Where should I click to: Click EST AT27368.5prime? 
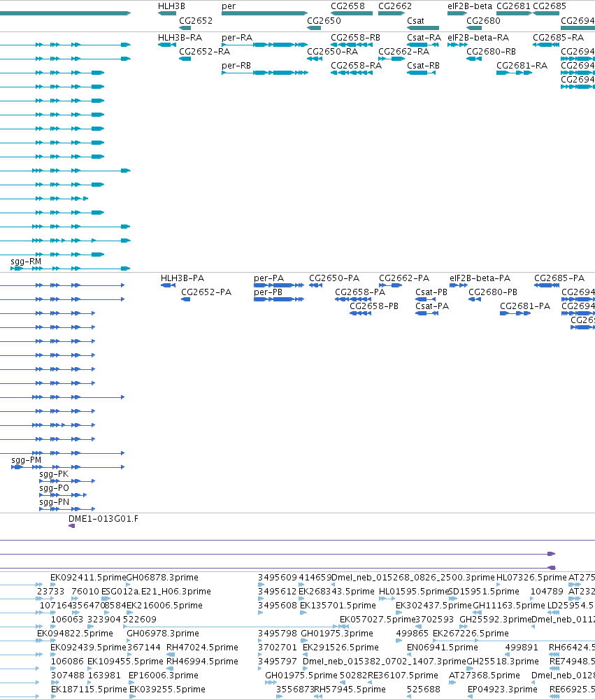tap(485, 676)
